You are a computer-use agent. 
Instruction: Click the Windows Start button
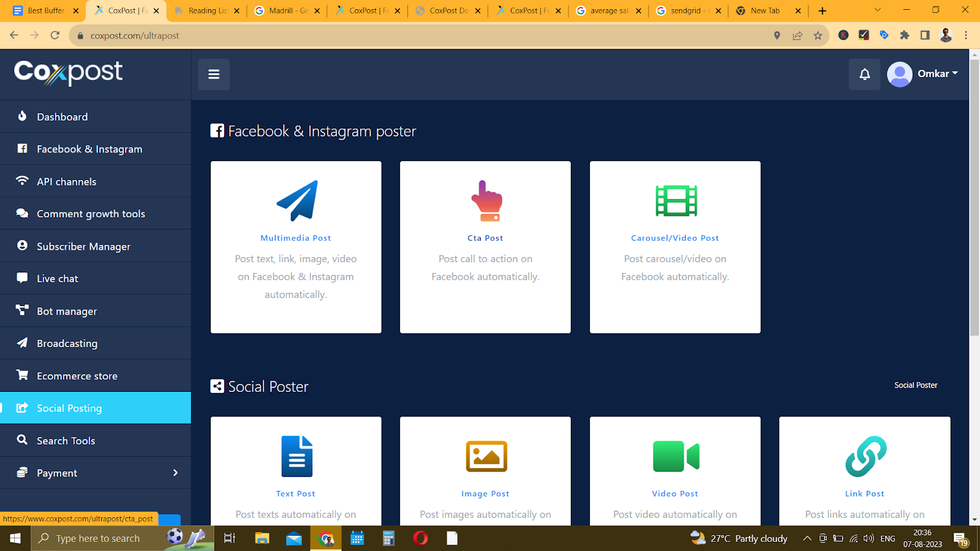pos(15,538)
